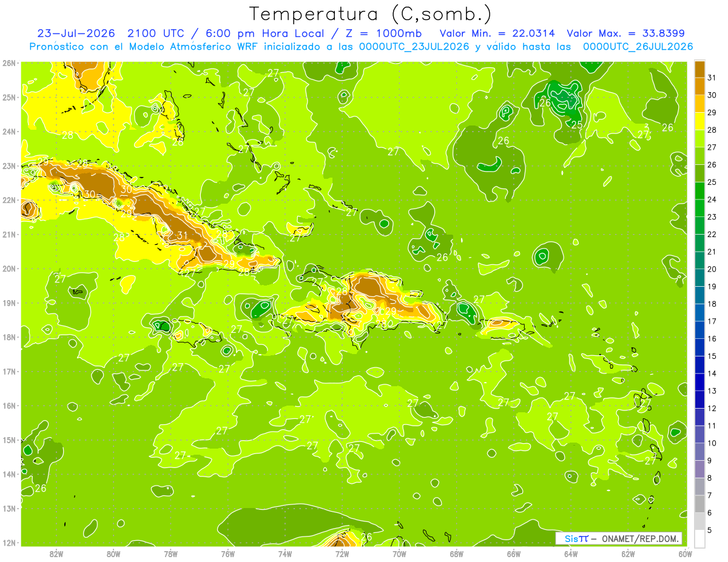Screen dimensions: 728x562
Task: Click the '26N' latitude axis label
Action: click(8, 62)
